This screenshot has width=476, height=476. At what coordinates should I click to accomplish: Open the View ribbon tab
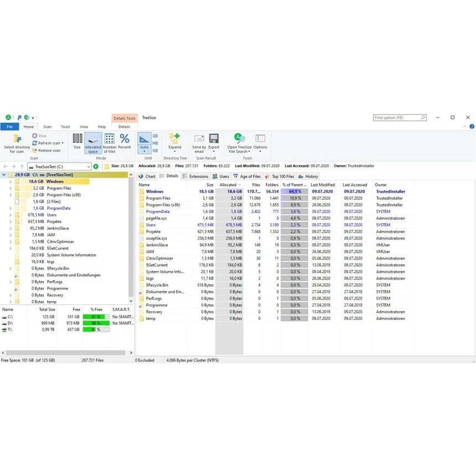coord(84,127)
